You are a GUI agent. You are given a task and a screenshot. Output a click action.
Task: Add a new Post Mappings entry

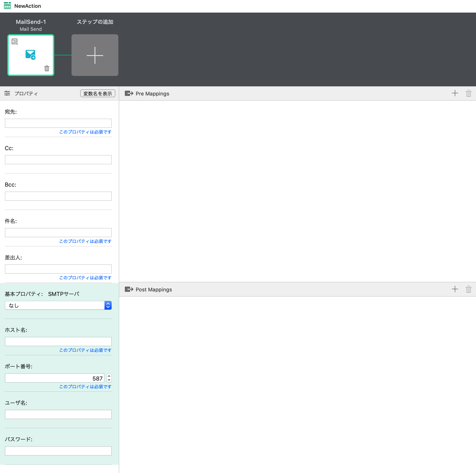click(455, 289)
